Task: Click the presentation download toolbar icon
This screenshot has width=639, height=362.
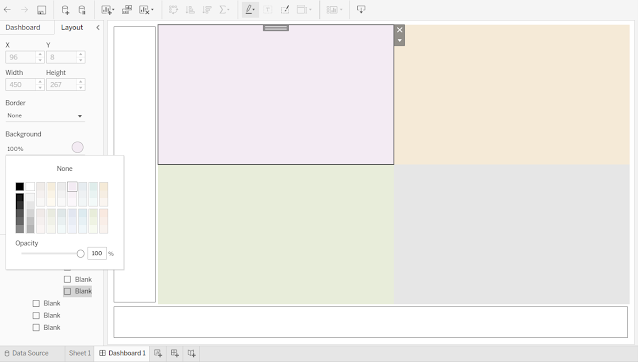Action: [361, 9]
